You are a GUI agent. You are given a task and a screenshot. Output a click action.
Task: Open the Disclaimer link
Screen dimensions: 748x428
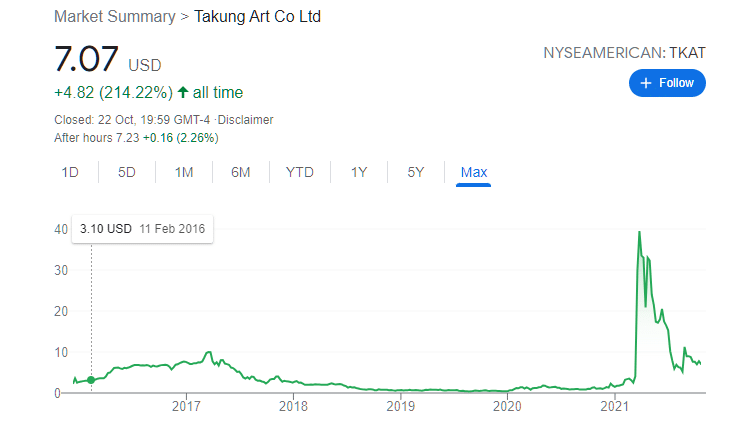(246, 120)
